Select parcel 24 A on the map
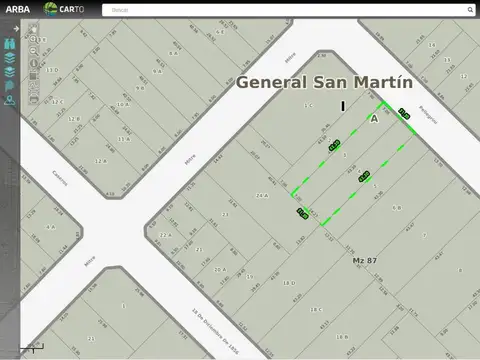The image size is (480, 360). click(x=262, y=196)
